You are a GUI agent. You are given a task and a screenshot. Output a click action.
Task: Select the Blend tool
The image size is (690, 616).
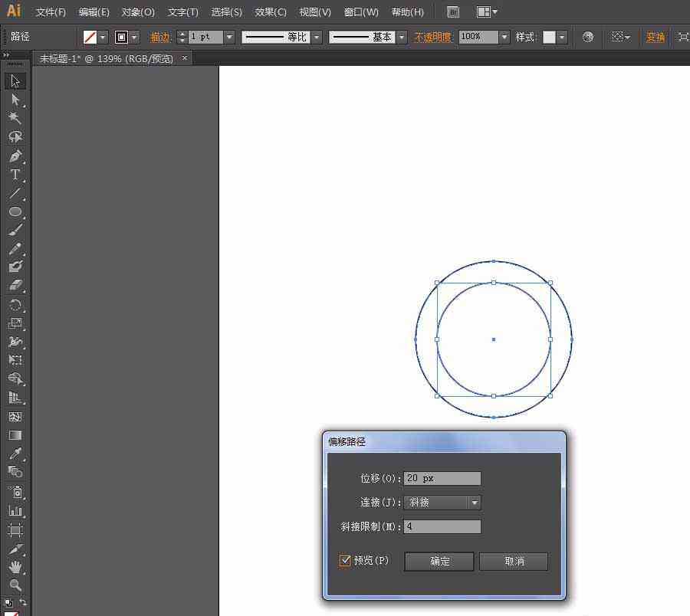click(15, 472)
